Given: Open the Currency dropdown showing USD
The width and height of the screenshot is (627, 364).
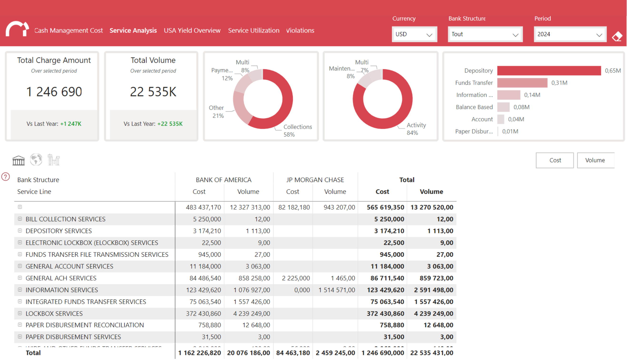Looking at the screenshot, I should point(414,34).
